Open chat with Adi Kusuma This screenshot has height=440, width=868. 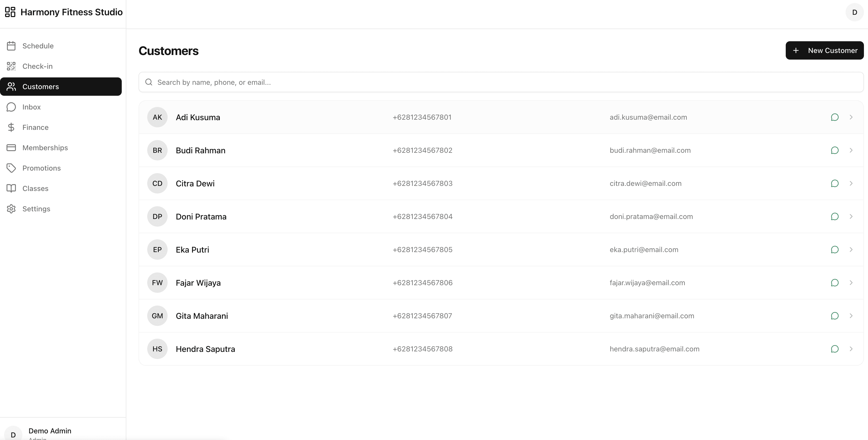tap(834, 117)
